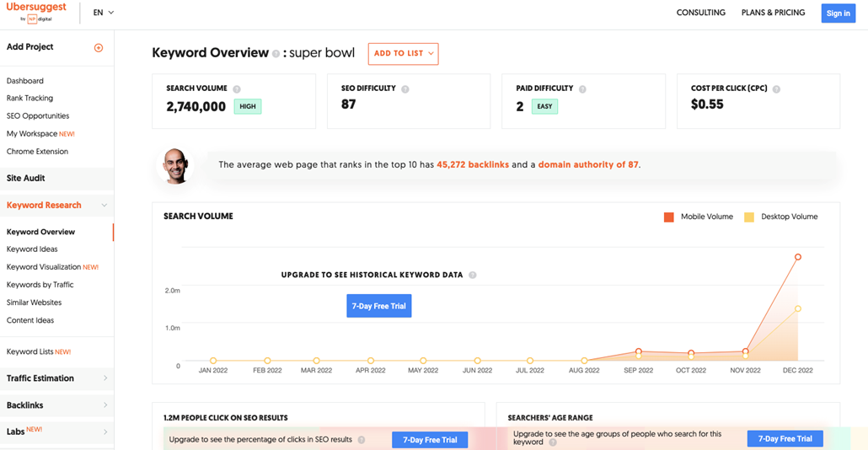This screenshot has width=868, height=450.
Task: Open Content Ideas in sidebar
Action: 30,320
